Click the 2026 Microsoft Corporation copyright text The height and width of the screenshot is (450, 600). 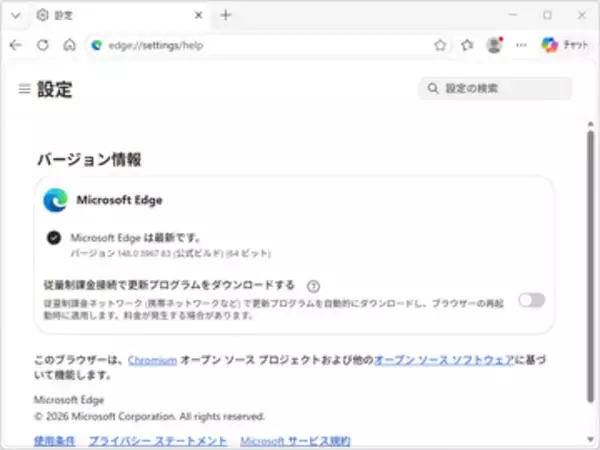click(149, 416)
